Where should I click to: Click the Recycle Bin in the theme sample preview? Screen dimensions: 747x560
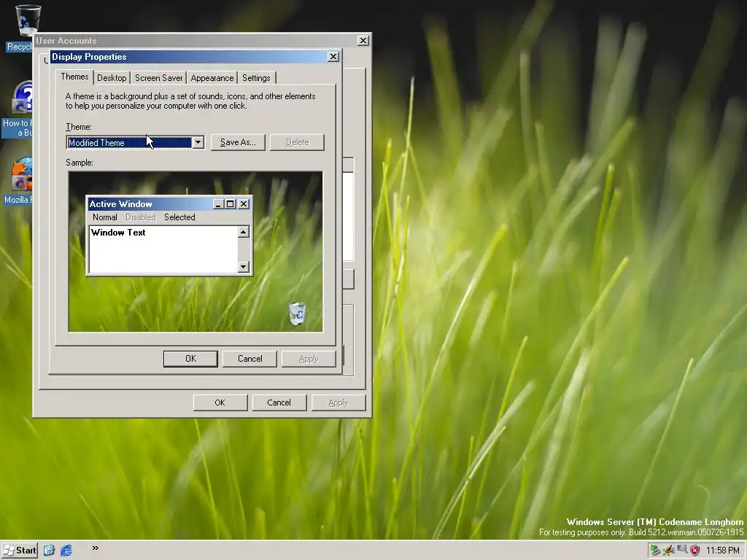(298, 314)
